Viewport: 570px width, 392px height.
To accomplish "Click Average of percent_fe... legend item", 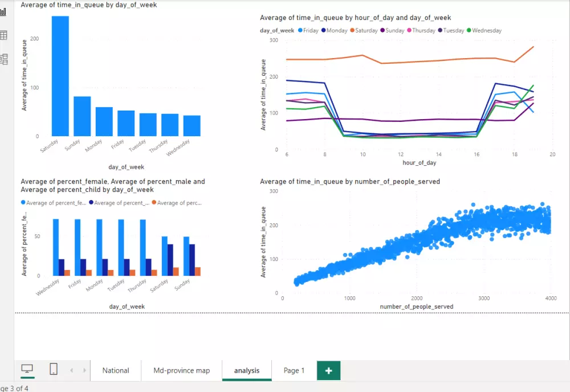I will 54,203.
